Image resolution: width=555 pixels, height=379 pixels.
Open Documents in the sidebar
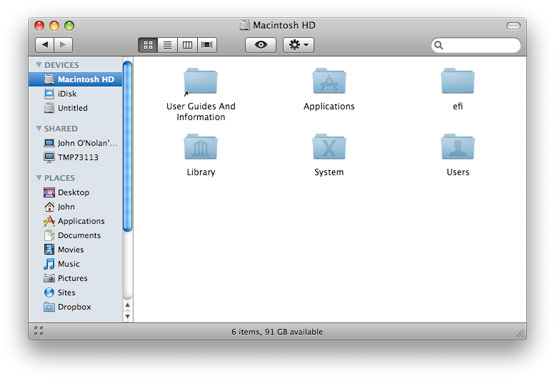(x=75, y=235)
